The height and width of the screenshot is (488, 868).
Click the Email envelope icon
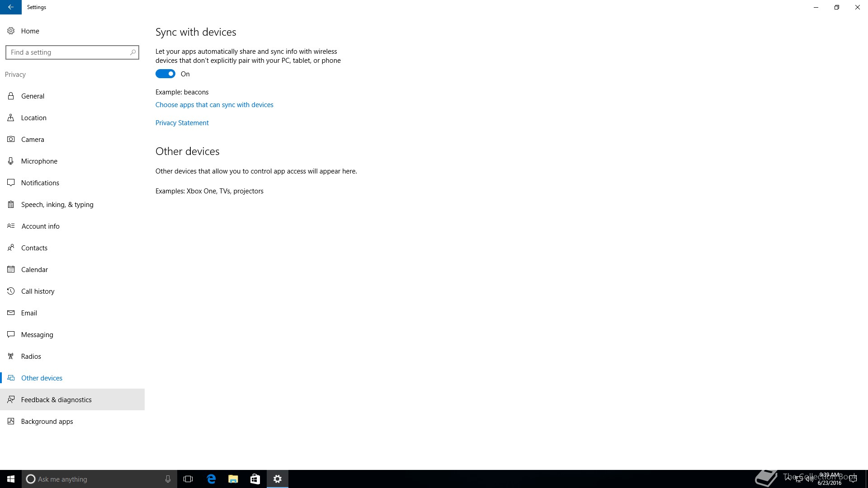coord(11,313)
